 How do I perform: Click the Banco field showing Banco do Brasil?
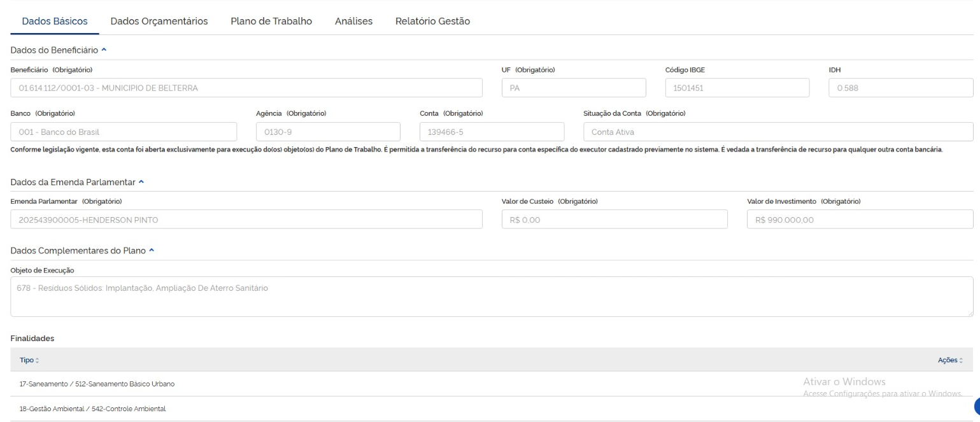coord(124,132)
